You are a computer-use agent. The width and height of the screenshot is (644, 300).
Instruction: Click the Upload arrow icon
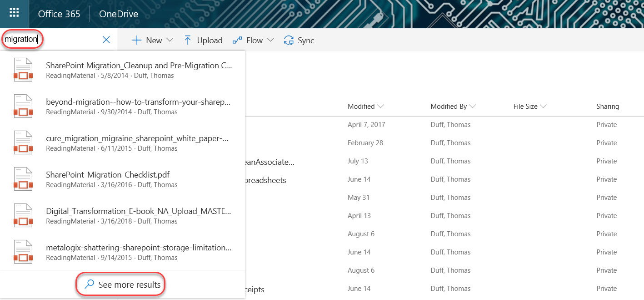[x=188, y=41]
